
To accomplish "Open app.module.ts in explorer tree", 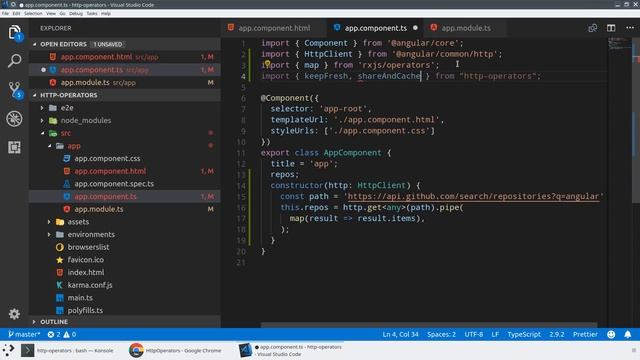I will coord(98,209).
